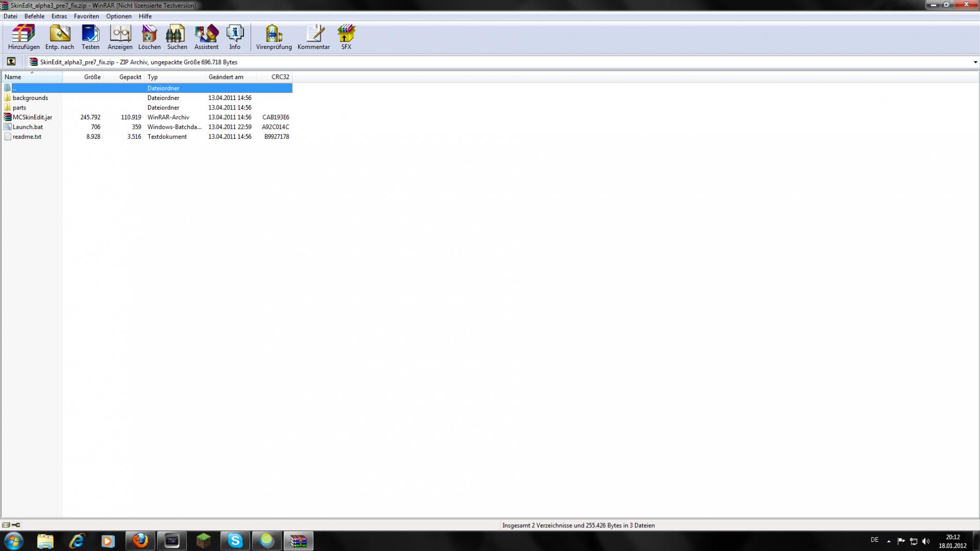Screen dimensions: 980x551
Task: Go up one folder level
Action: click(x=11, y=62)
